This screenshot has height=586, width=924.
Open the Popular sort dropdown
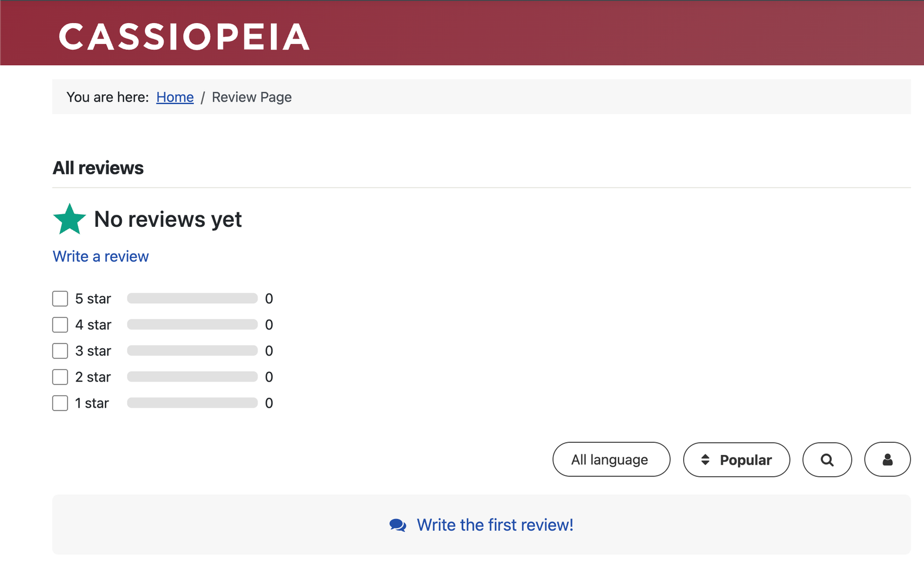pyautogui.click(x=737, y=460)
